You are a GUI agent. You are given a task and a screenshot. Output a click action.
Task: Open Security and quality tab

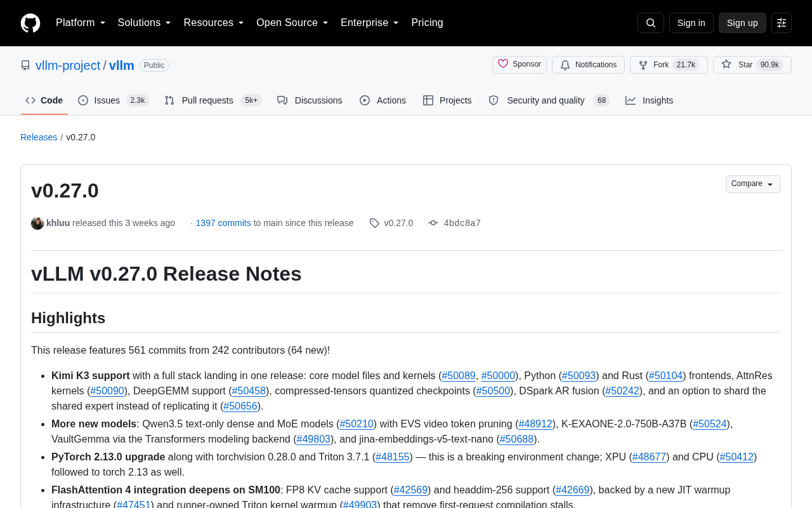tap(549, 100)
